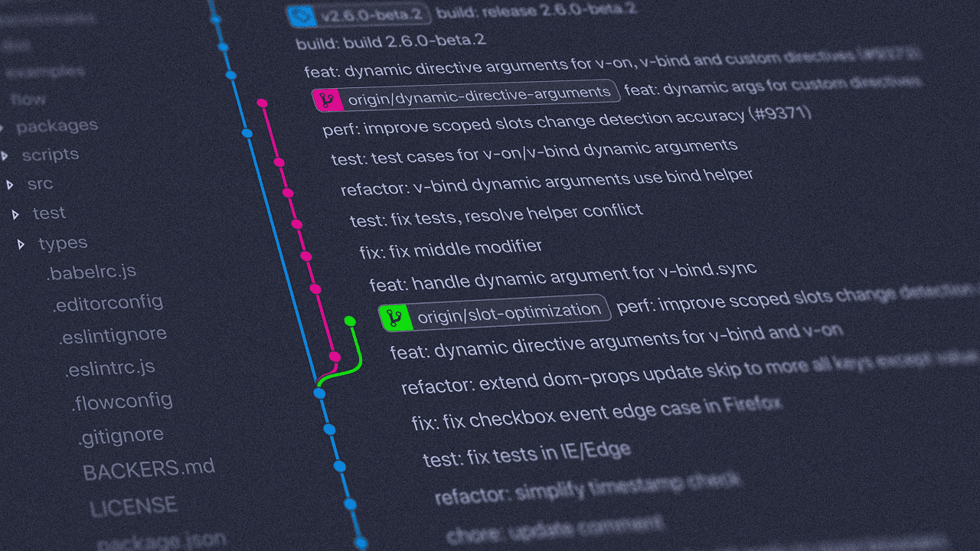
Task: Expand the types folder in tree
Action: [21, 244]
